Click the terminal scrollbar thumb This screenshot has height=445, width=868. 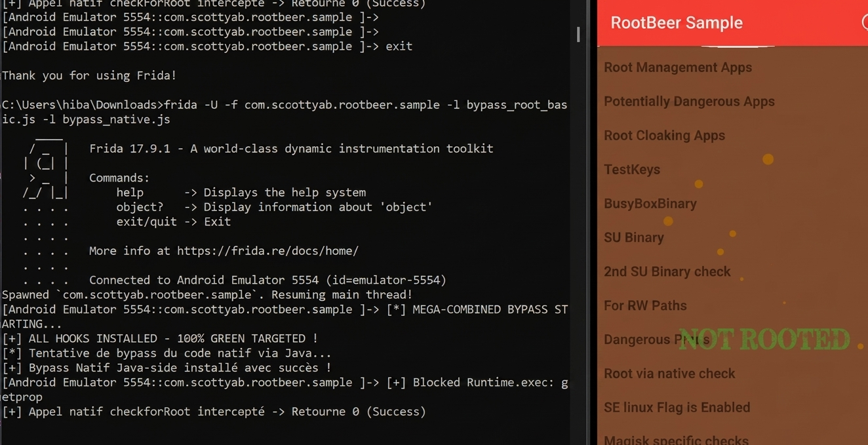click(x=578, y=35)
